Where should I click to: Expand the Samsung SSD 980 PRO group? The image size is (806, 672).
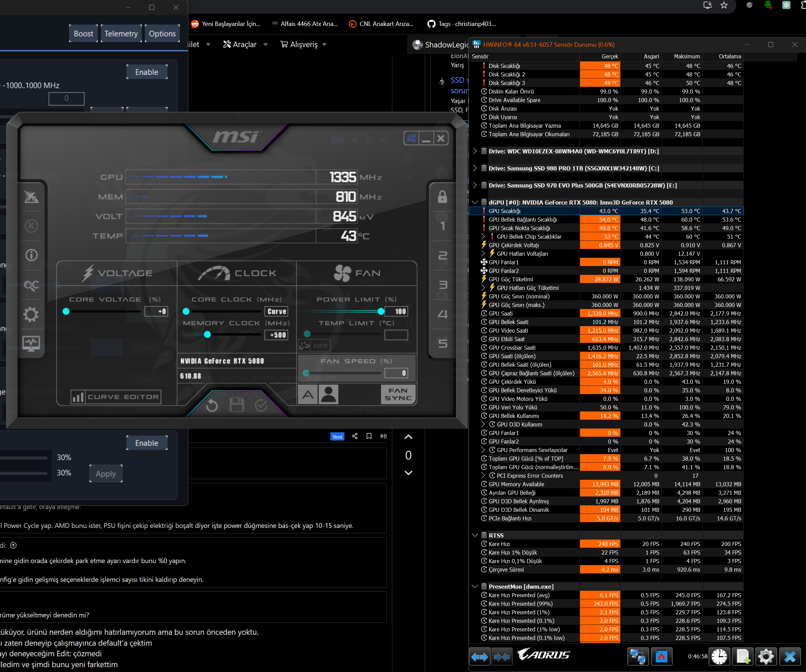tap(475, 168)
